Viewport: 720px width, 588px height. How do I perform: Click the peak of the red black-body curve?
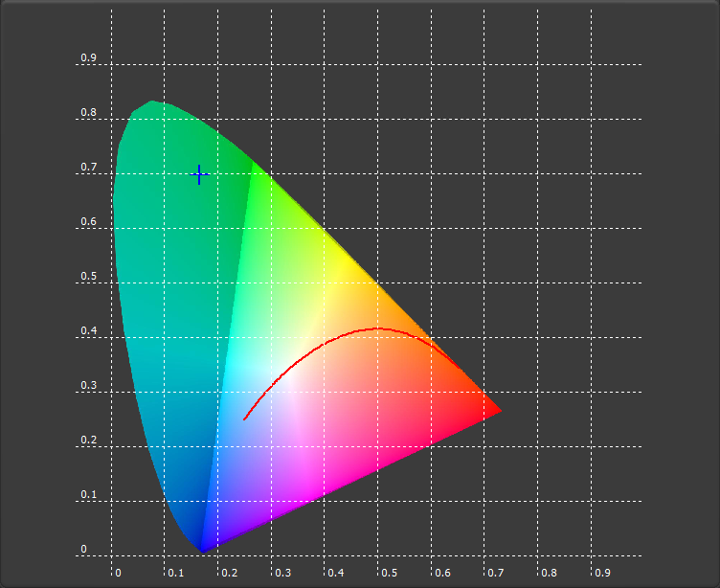377,328
